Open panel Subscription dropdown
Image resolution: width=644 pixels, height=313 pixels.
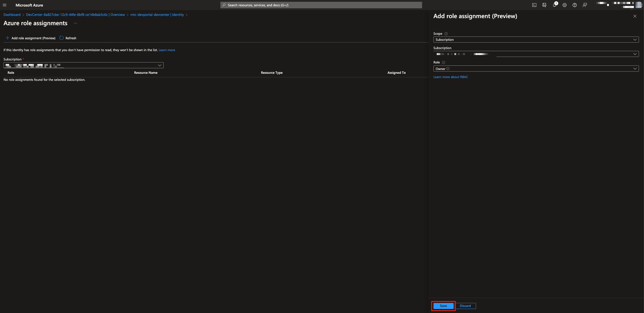(x=536, y=54)
